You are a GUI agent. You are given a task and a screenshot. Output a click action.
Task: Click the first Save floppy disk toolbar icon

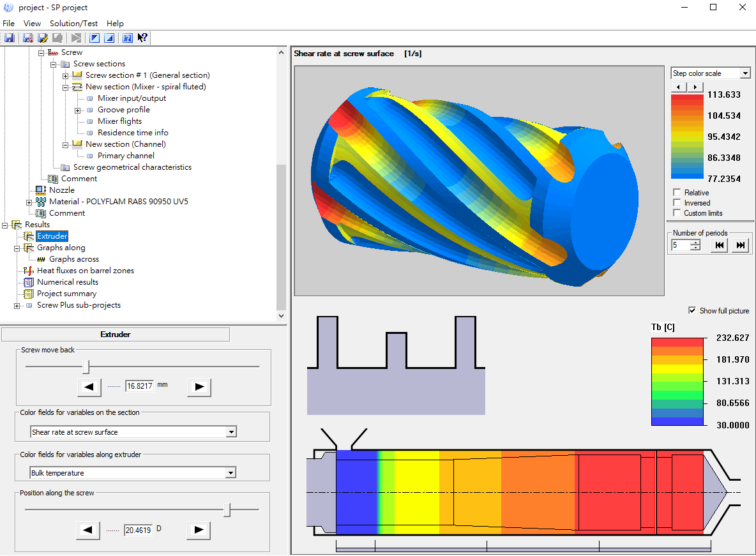tap(9, 38)
